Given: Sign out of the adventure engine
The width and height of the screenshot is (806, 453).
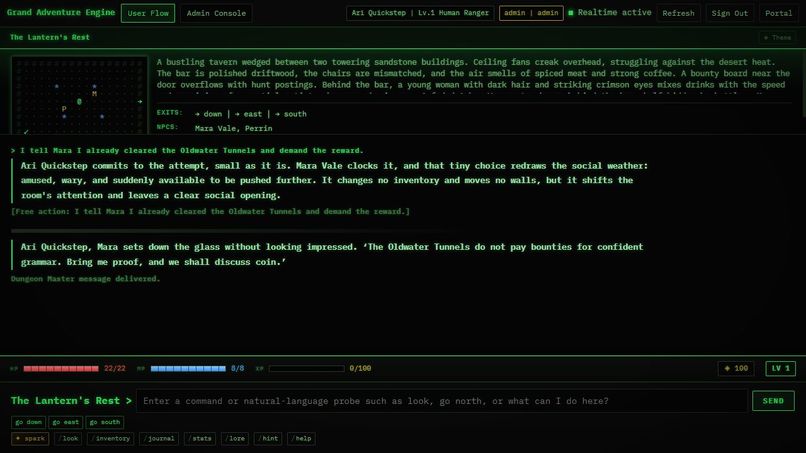Looking at the screenshot, I should pyautogui.click(x=729, y=13).
